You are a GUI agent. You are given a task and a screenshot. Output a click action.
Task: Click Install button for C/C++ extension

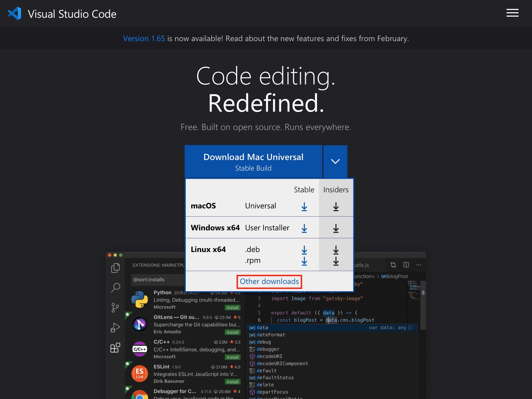coord(233,357)
